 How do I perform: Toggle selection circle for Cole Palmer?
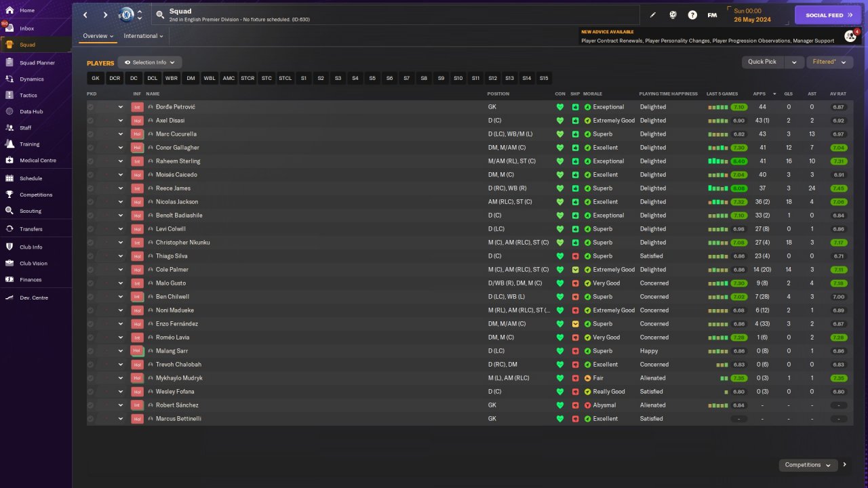[x=91, y=270]
